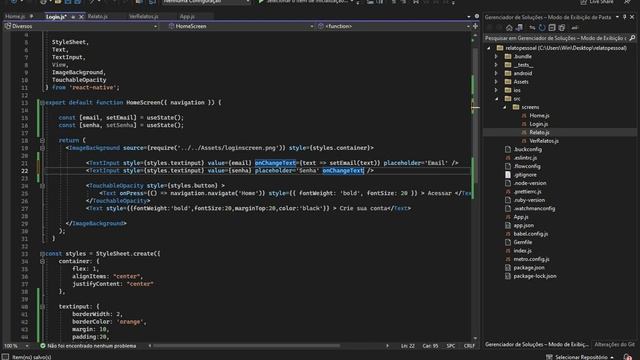Screen dimensions: 640x360
Task: Open metro.config.js in tree
Action: (x=531, y=259)
